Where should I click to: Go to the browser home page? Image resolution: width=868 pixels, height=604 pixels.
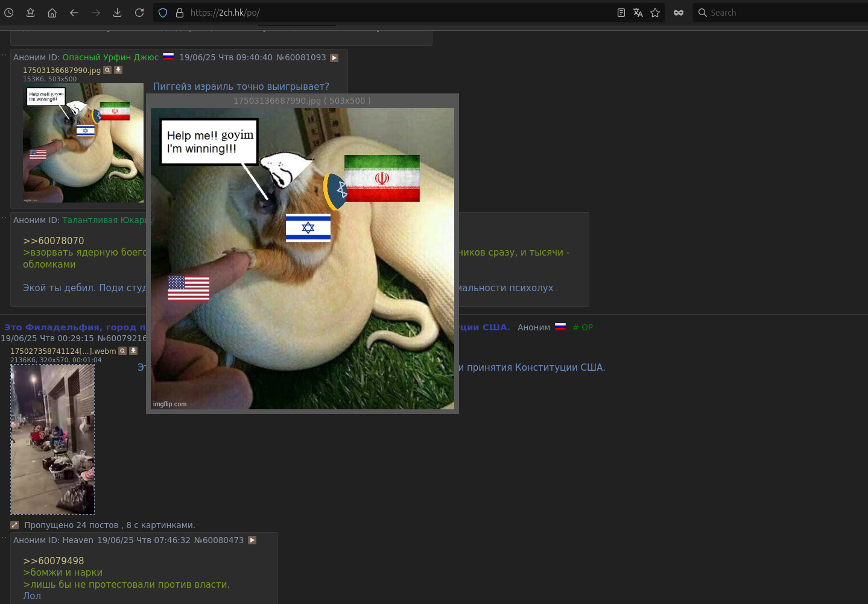click(x=52, y=13)
